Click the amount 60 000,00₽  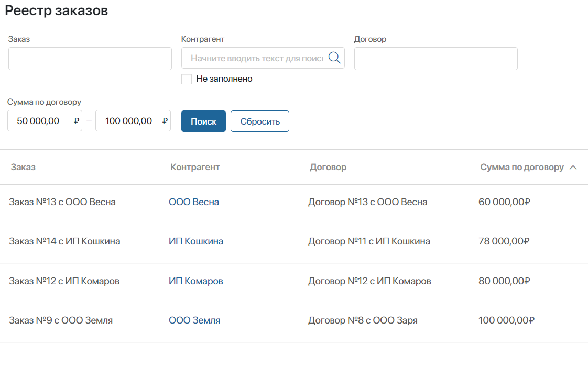[x=504, y=202]
